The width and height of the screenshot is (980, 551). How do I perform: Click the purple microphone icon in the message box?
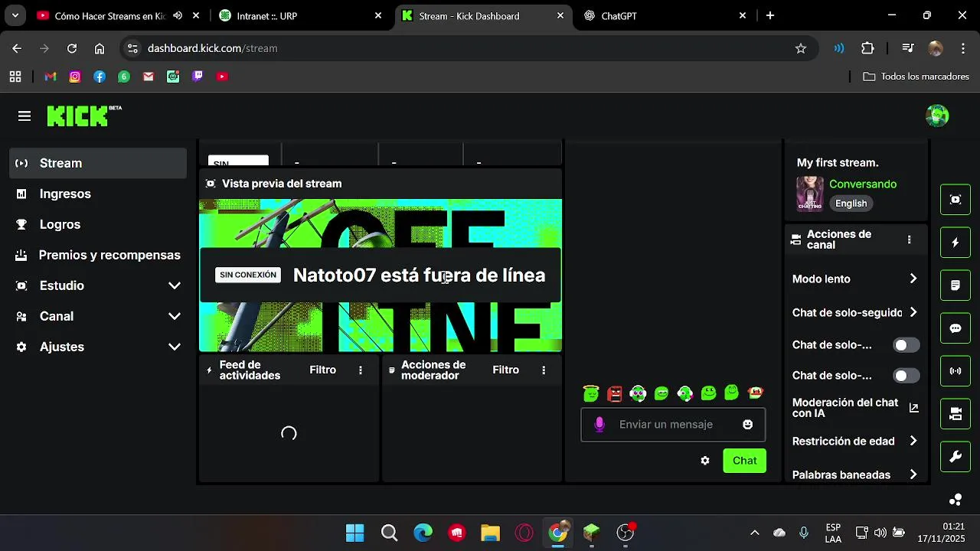tap(599, 425)
